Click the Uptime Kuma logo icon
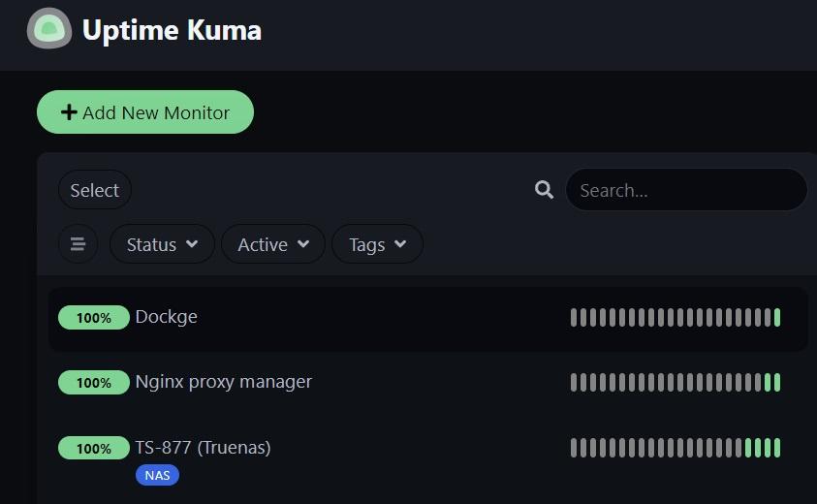 48,29
